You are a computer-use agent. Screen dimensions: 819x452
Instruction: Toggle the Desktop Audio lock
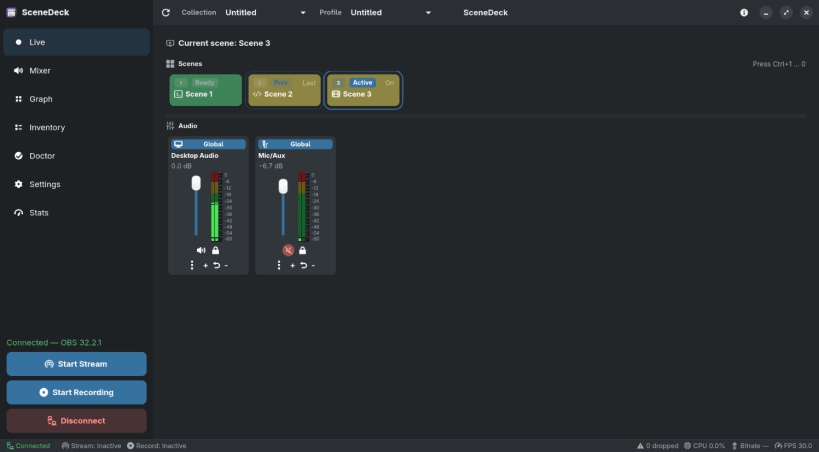coord(215,250)
